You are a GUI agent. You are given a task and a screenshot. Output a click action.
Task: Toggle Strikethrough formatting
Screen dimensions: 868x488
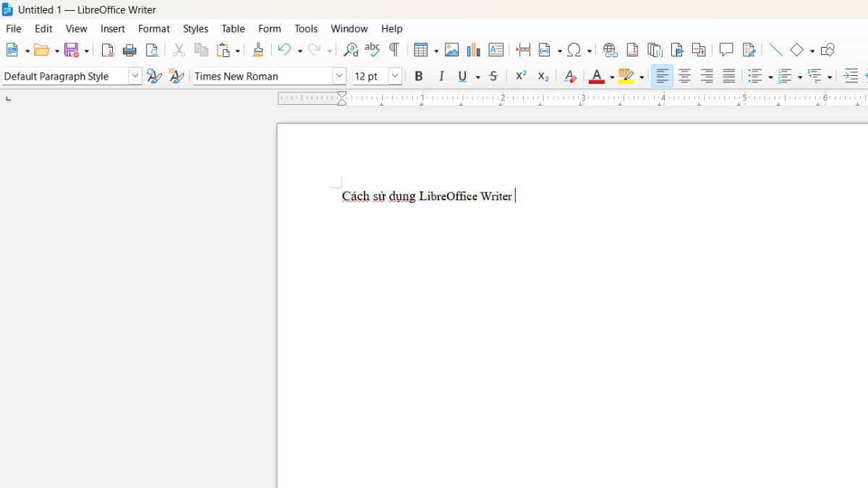[493, 76]
